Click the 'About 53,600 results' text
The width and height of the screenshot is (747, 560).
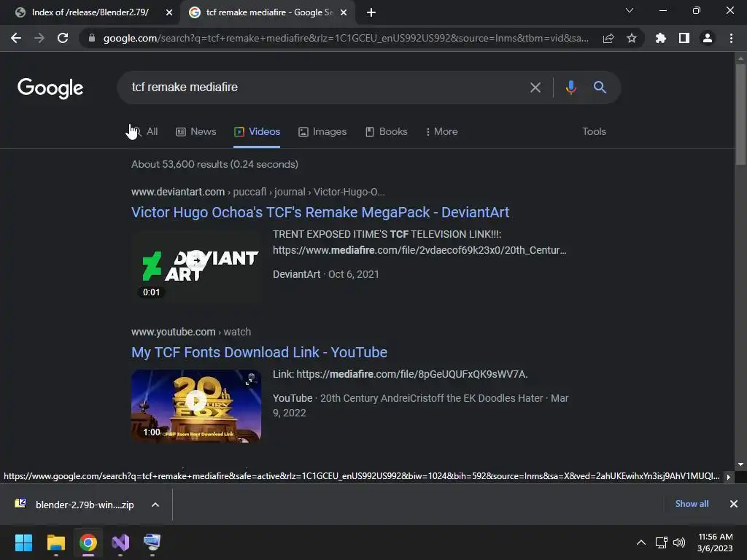[215, 164]
